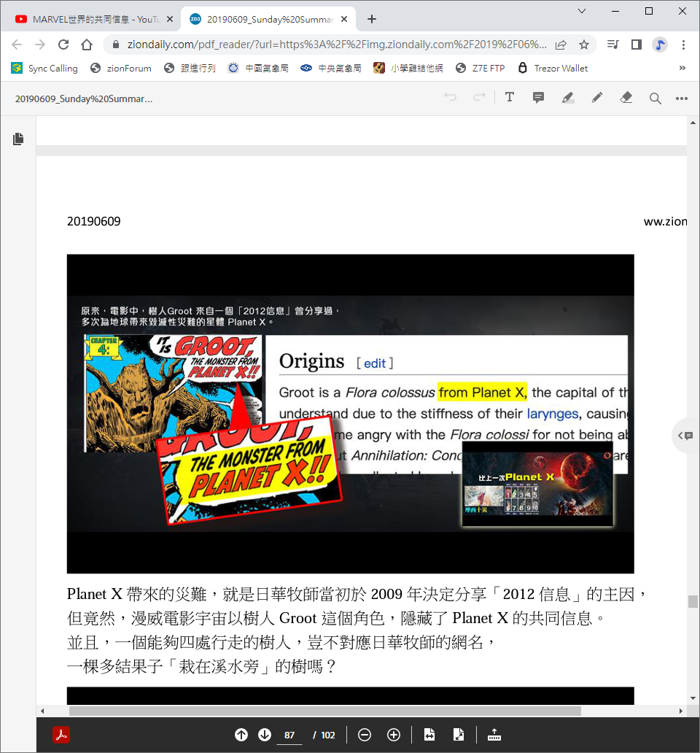This screenshot has width=700, height=753.
Task: Undo the last PDF annotation
Action: click(x=450, y=98)
